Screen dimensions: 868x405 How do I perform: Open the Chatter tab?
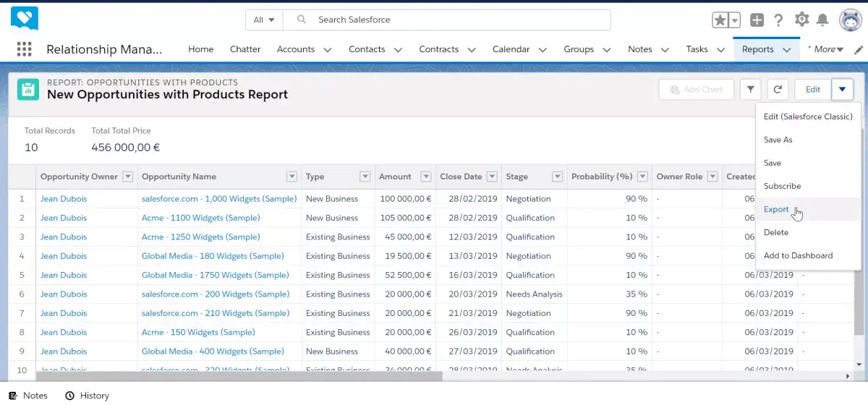coord(245,49)
